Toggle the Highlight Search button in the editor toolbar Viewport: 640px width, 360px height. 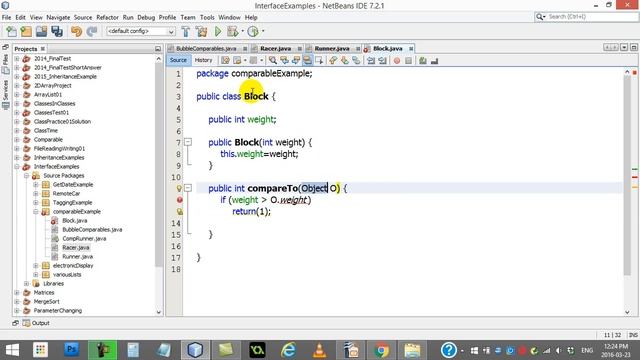(x=307, y=60)
